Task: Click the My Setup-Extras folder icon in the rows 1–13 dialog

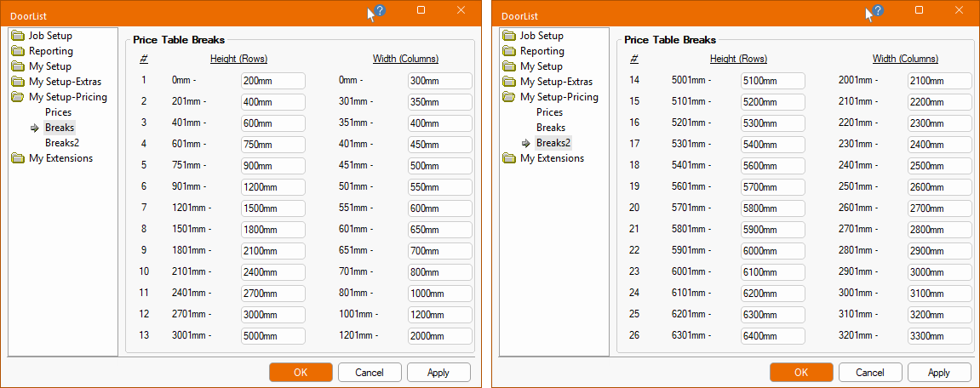Action: tap(18, 82)
